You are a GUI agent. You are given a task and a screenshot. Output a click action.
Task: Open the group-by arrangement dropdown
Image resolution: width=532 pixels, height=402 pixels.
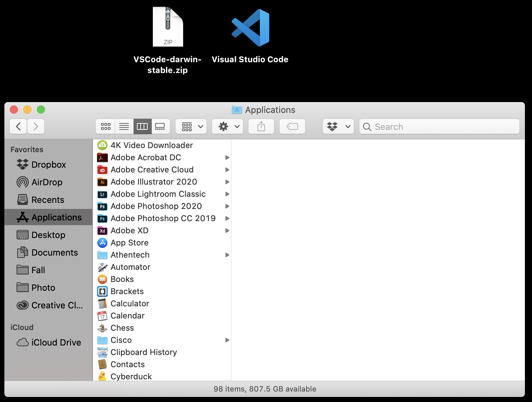(191, 126)
